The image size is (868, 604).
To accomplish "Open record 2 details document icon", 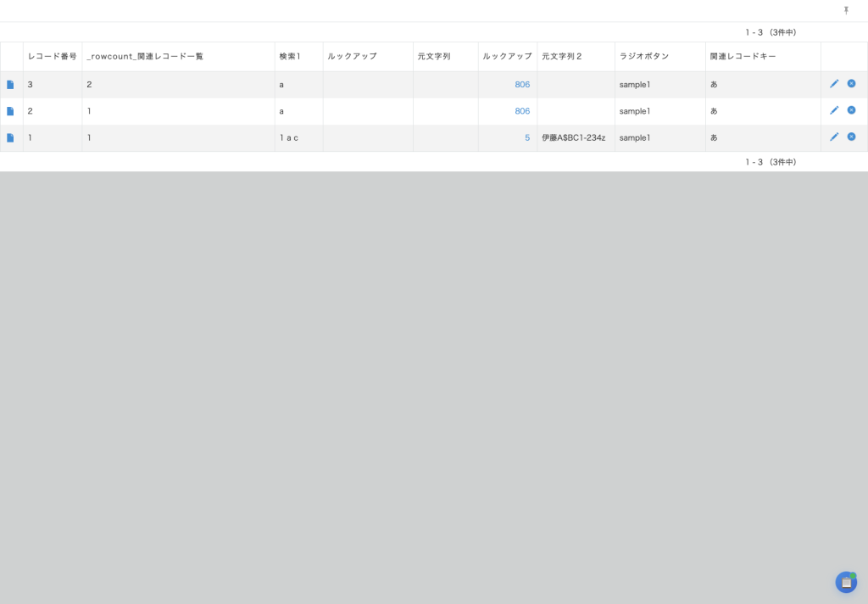I will [10, 111].
